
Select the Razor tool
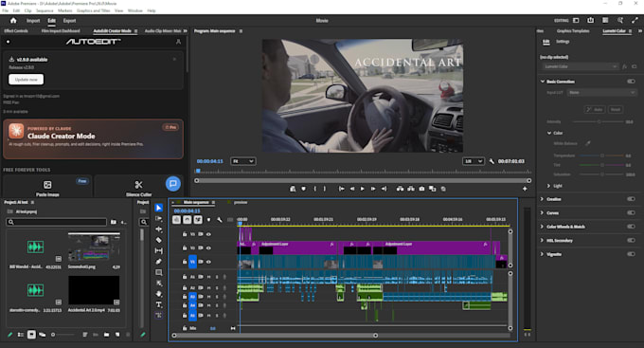[158, 240]
